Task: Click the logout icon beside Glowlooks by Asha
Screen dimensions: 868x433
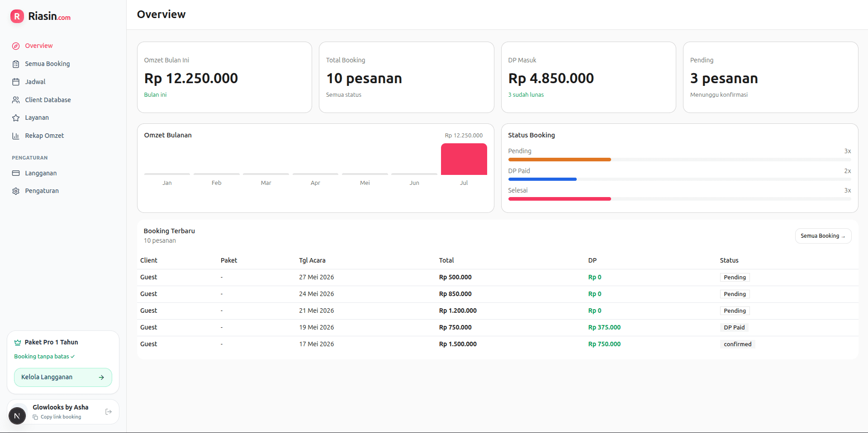Action: (x=109, y=412)
